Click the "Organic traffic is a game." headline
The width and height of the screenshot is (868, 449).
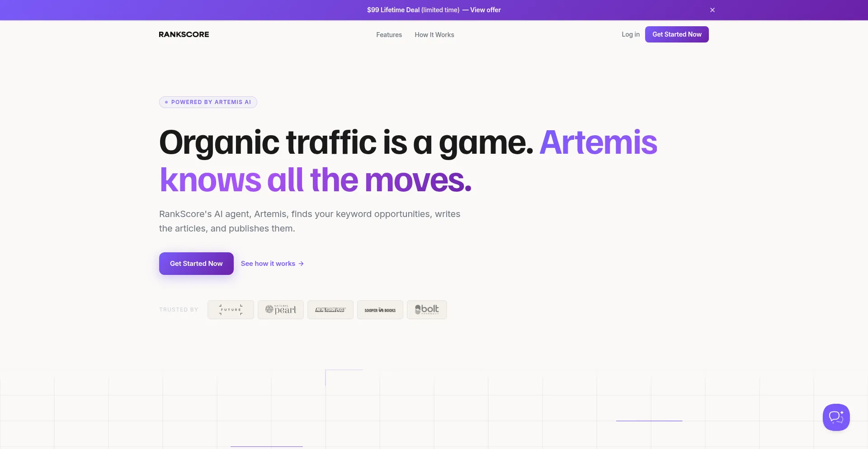346,142
